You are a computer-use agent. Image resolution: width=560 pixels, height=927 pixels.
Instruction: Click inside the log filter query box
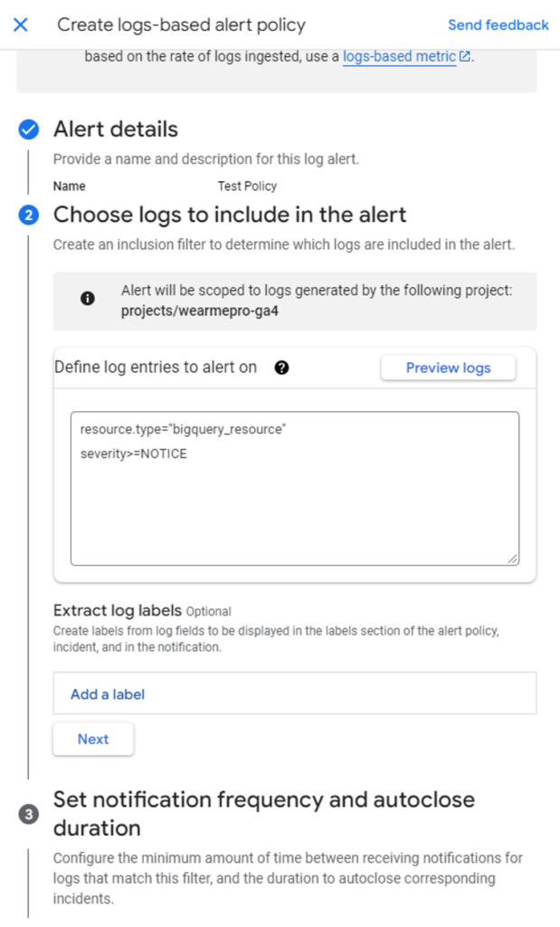[294, 516]
